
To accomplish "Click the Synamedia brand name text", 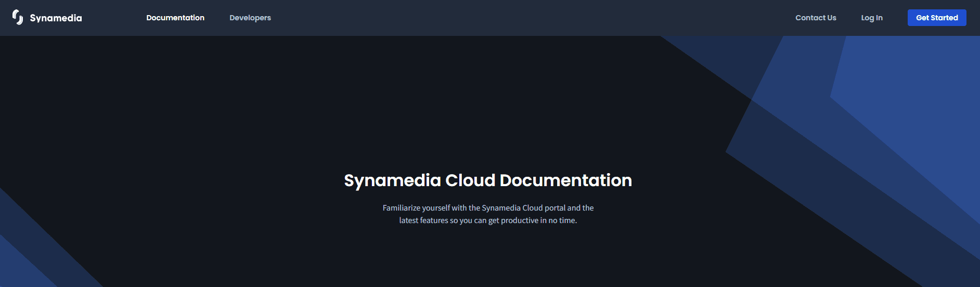I will (x=56, y=18).
